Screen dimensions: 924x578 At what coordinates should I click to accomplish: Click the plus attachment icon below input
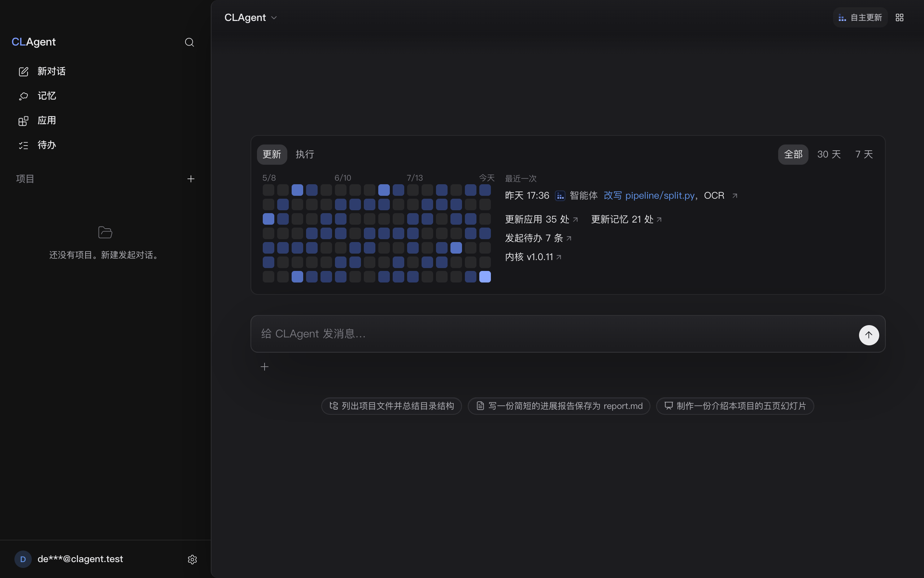tap(265, 367)
